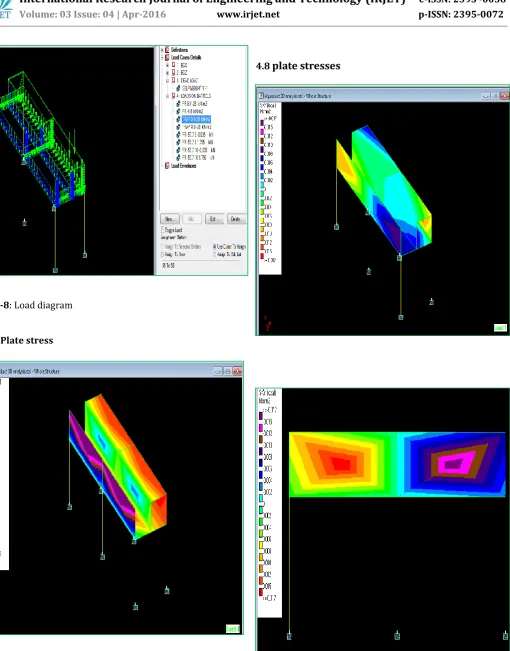This screenshot has width=510, height=651.
Task: Pick purple swatch at top of 4.8 plate stresses legend
Action: coord(262,123)
